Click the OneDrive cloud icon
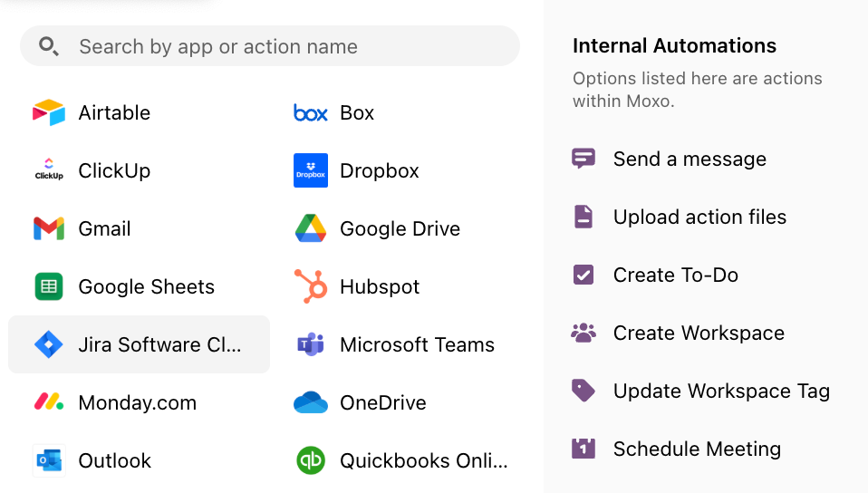 click(x=311, y=402)
